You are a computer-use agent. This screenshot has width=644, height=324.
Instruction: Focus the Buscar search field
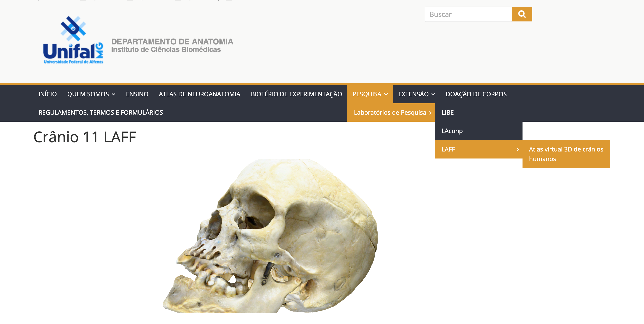[x=468, y=14]
